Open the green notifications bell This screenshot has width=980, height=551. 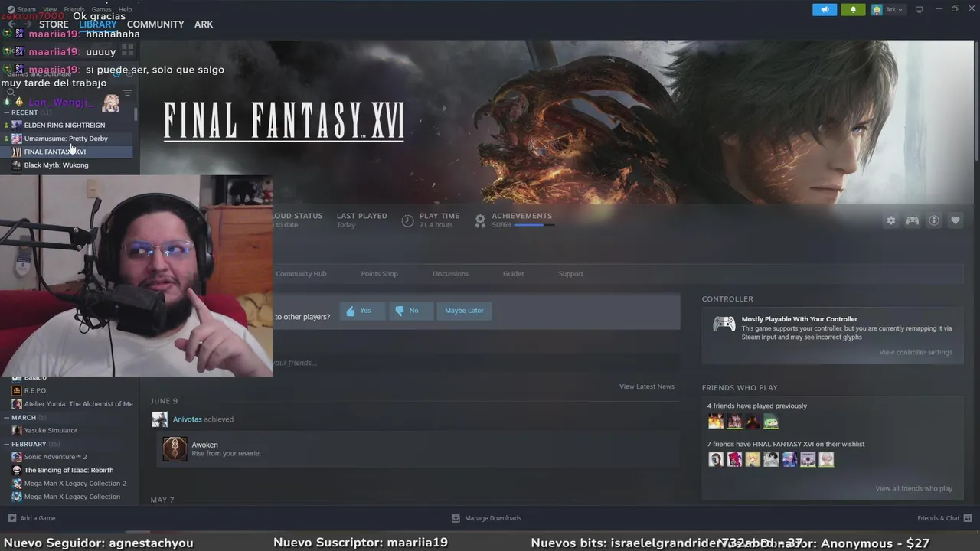[x=853, y=10]
